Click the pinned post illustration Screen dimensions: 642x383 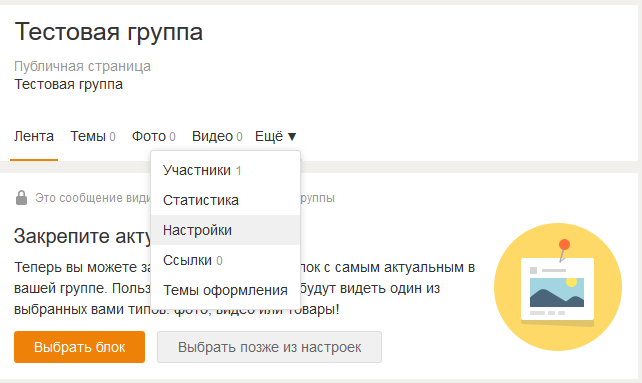[558, 287]
